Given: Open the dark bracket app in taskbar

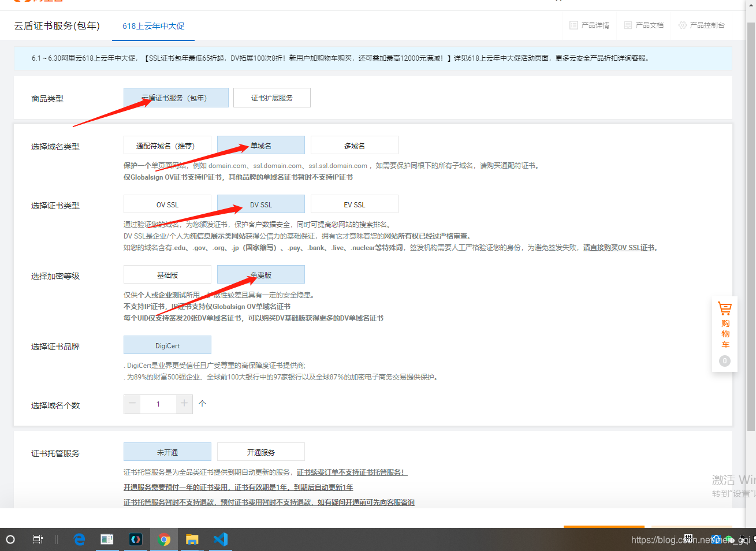Looking at the screenshot, I should point(136,539).
